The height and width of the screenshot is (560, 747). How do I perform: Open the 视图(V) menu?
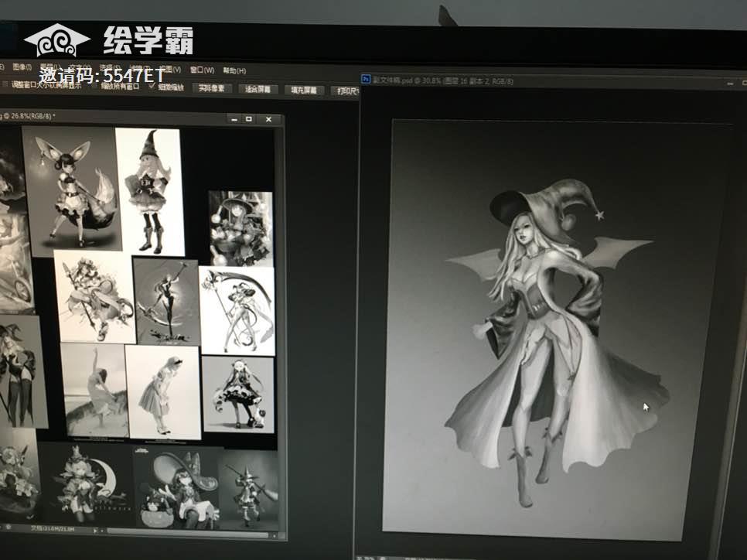coord(171,69)
